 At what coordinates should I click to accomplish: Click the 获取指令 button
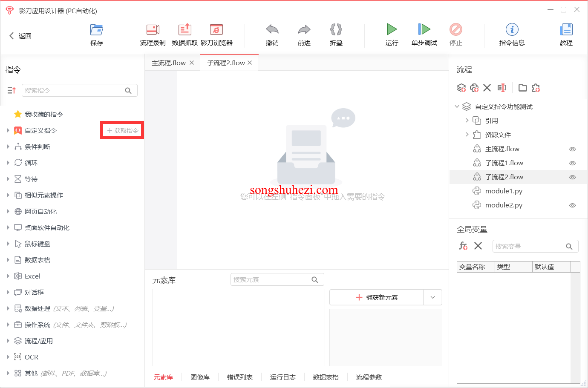point(123,130)
